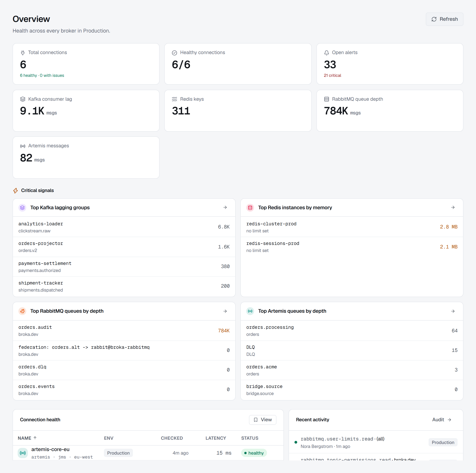Click the artemis-core-eu connection icon
The image size is (476, 473).
[23, 453]
